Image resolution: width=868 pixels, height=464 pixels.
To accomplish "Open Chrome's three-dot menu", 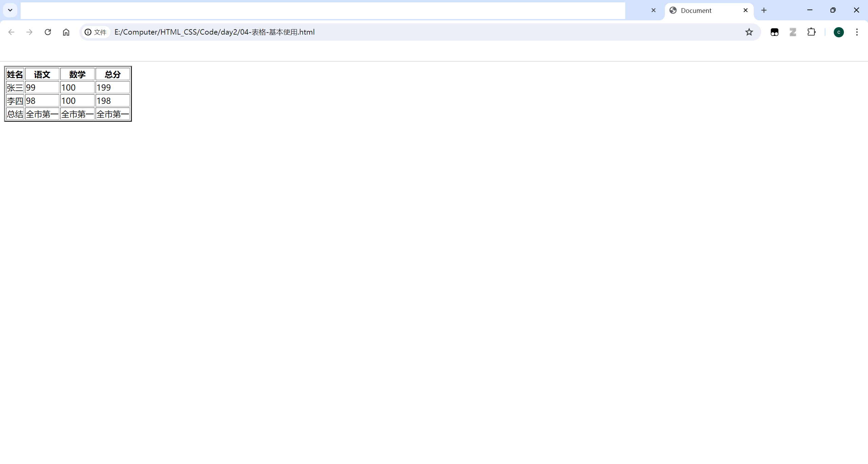I will [857, 32].
